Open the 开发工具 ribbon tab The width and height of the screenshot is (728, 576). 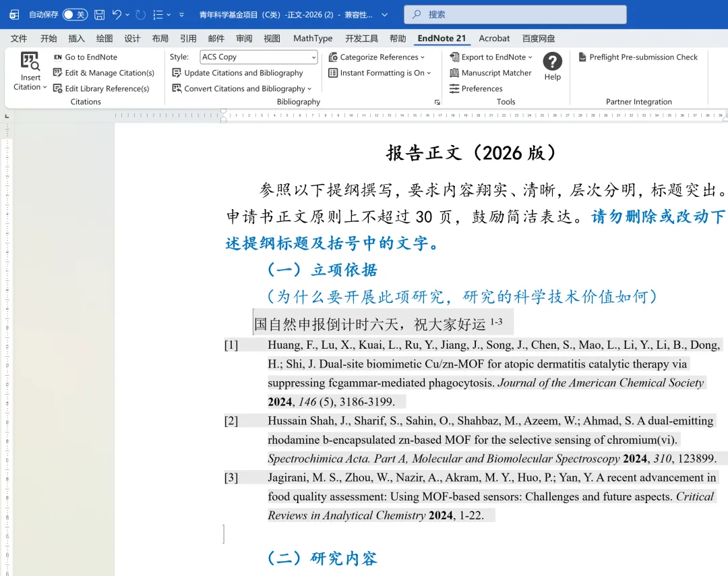tap(361, 38)
